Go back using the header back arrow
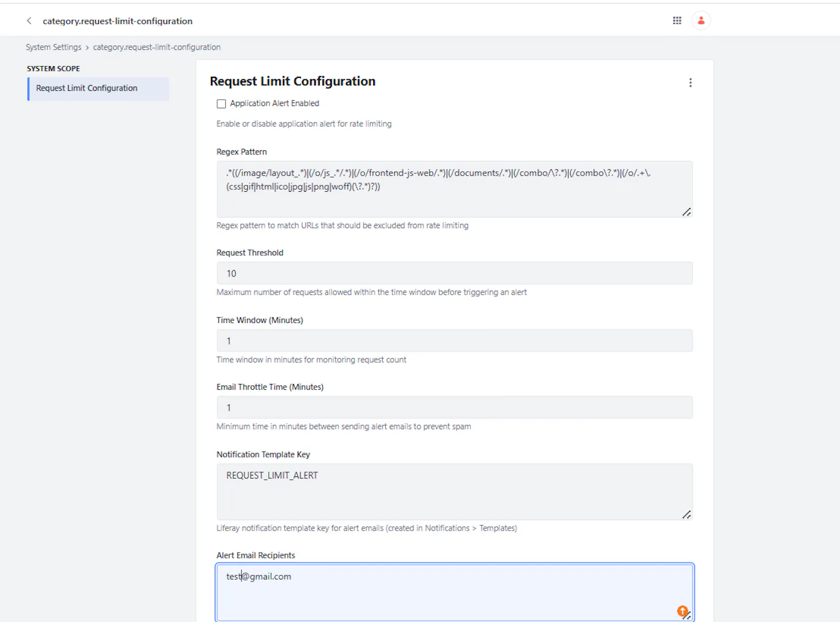 [29, 21]
